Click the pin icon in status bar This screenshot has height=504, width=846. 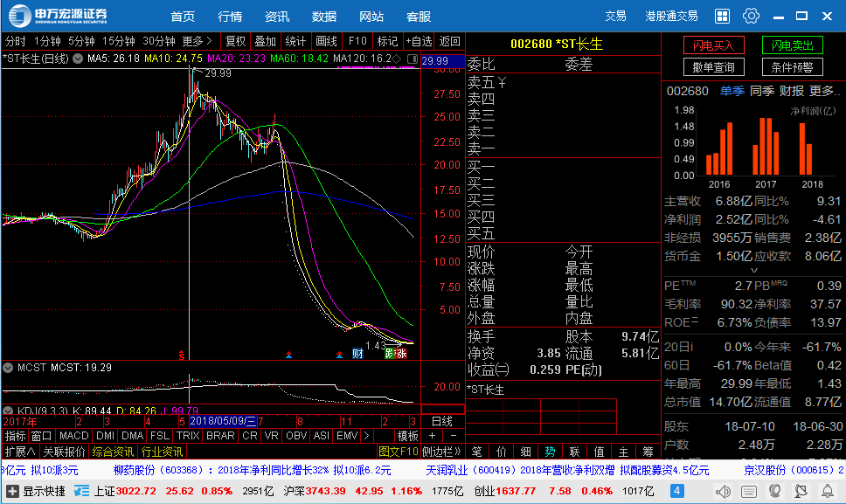[801, 491]
